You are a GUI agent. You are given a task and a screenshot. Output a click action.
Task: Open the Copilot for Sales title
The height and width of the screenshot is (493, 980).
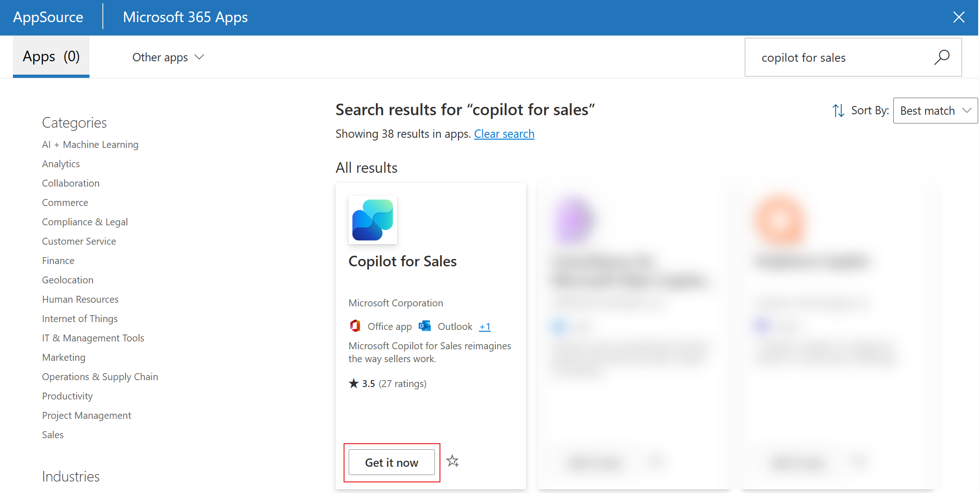point(402,261)
